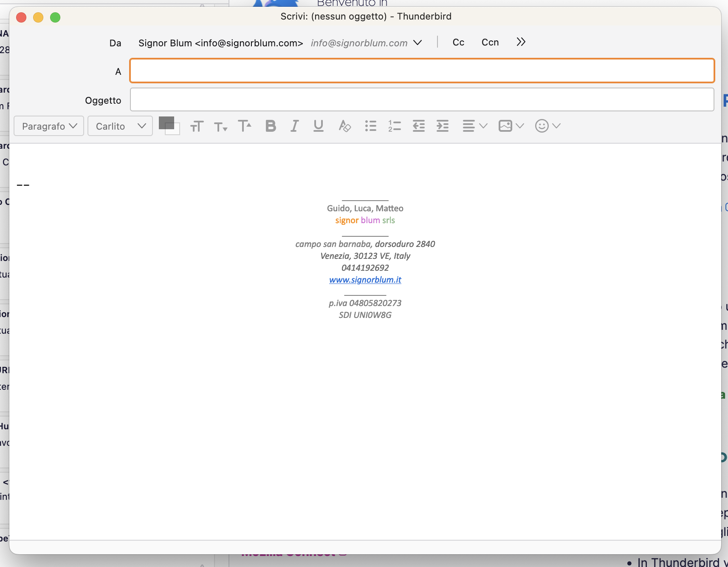Open the Paragrafo style dropdown
The width and height of the screenshot is (728, 567).
point(49,126)
